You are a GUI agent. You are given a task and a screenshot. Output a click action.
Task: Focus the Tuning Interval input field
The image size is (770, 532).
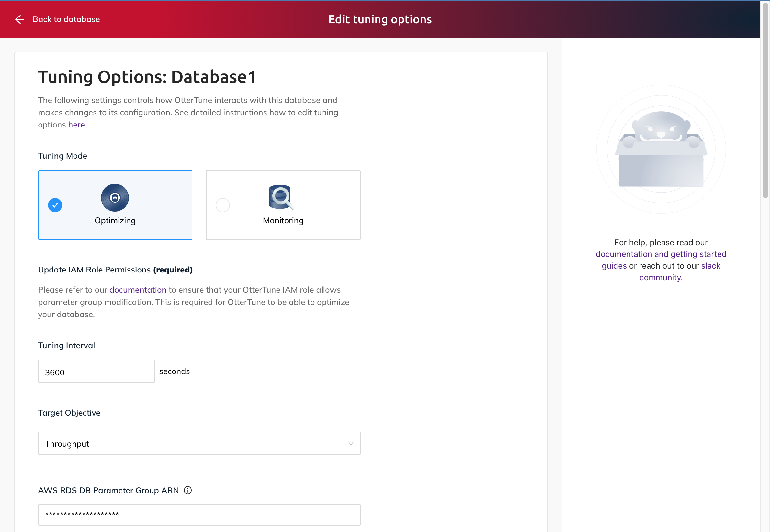[96, 372]
